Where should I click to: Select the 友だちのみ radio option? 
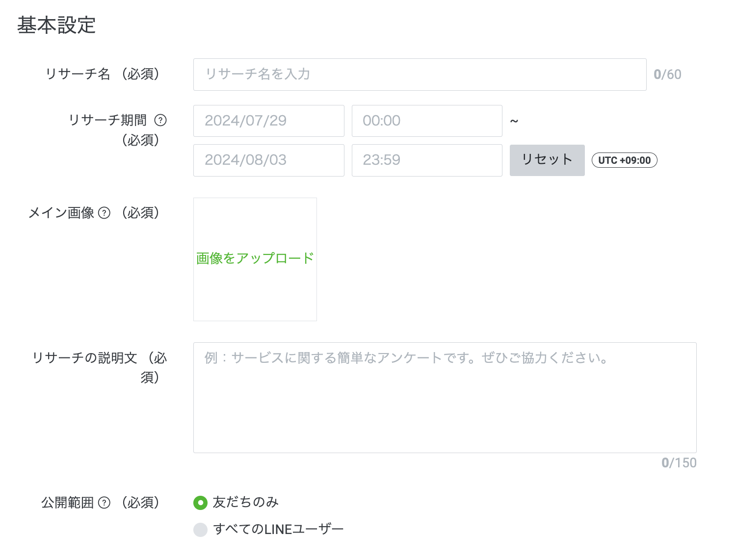click(x=200, y=503)
